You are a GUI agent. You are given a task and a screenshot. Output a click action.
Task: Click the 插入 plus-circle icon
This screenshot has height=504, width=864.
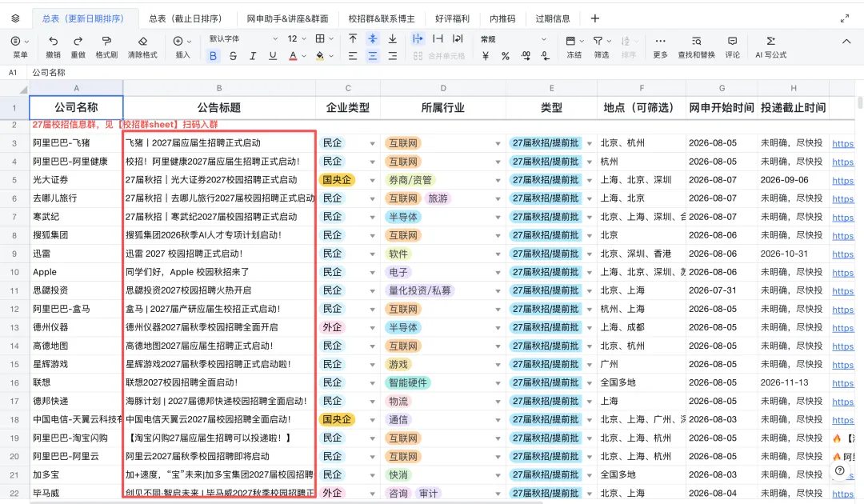[178, 41]
